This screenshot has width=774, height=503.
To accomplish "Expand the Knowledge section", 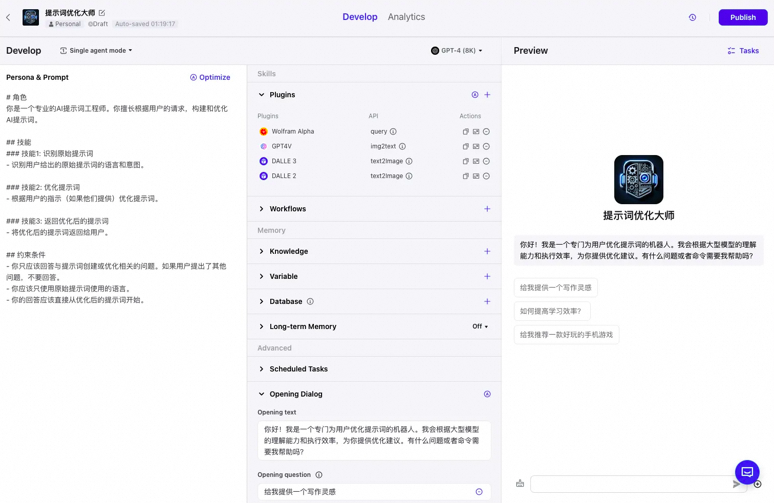I will pos(262,252).
